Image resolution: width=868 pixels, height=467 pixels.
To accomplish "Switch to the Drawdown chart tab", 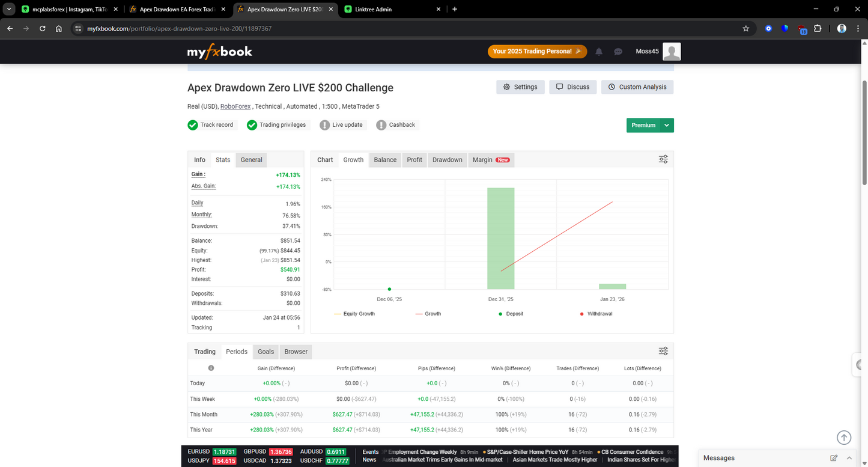I will click(447, 159).
